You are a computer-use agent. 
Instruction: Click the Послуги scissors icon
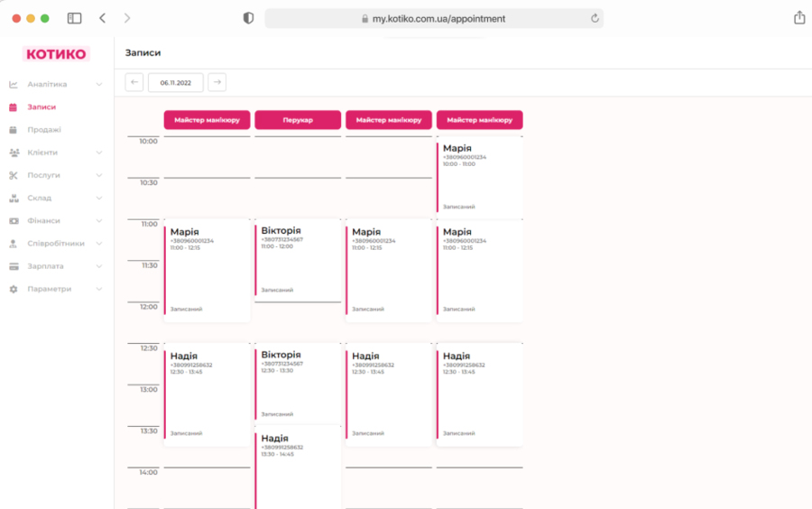pos(14,175)
